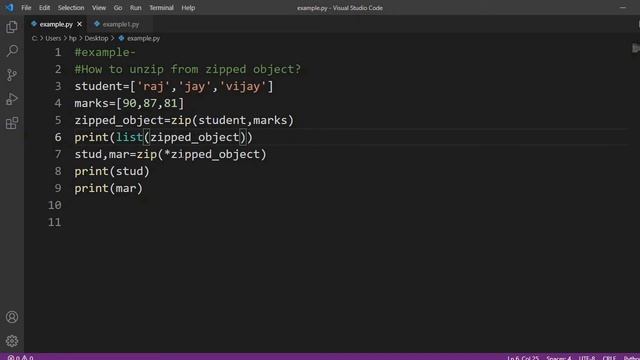Screen dimensions: 640x360
Task: Open the Manage gear icon
Action: tap(12, 341)
